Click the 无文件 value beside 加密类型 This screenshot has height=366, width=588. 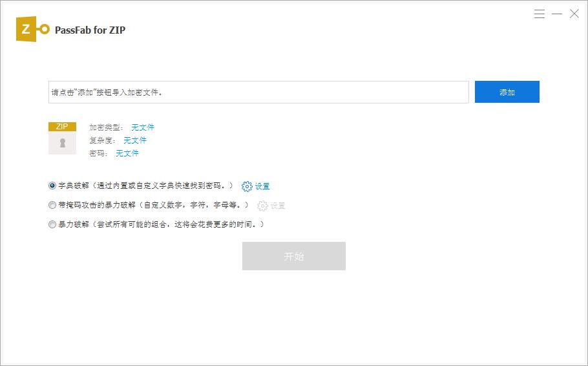[x=143, y=127]
